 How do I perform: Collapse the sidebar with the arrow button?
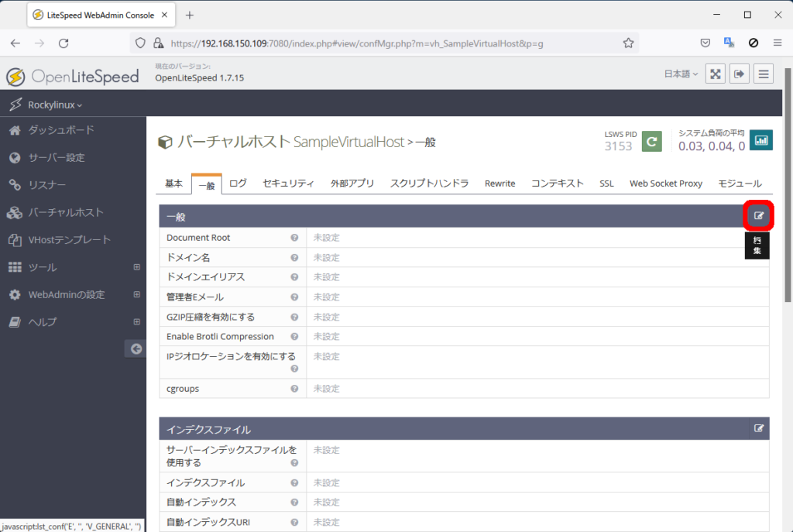coord(136,349)
